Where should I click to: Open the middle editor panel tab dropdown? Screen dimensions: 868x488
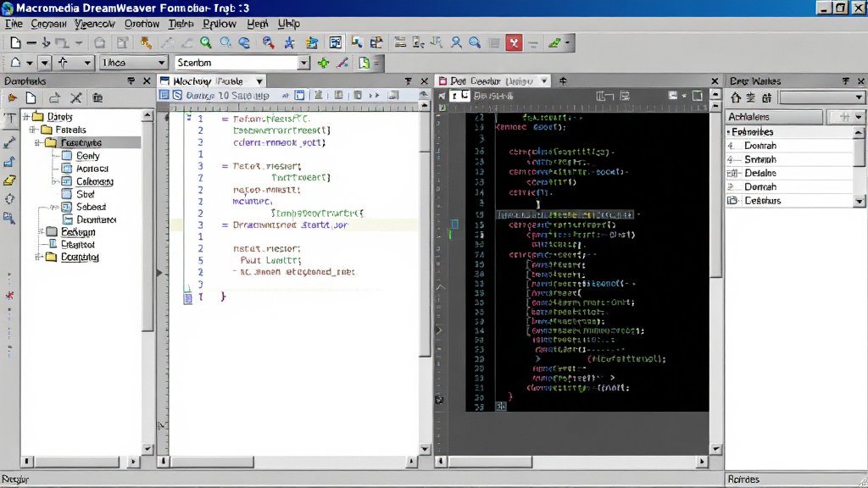259,81
